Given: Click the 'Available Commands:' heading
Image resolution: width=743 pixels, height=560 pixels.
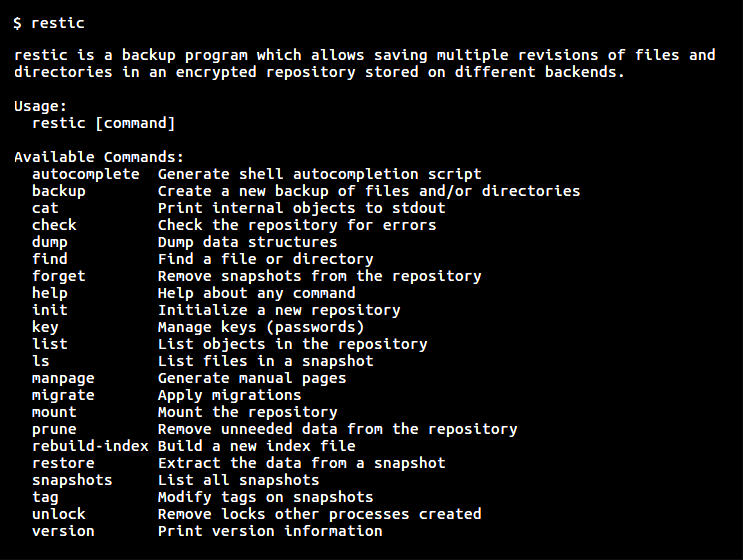Looking at the screenshot, I should click(99, 157).
